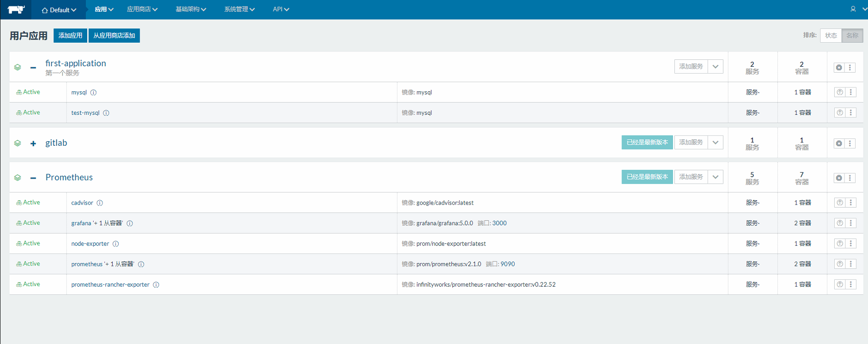Open user account icon in top bar
This screenshot has width=868, height=344.
853,9
